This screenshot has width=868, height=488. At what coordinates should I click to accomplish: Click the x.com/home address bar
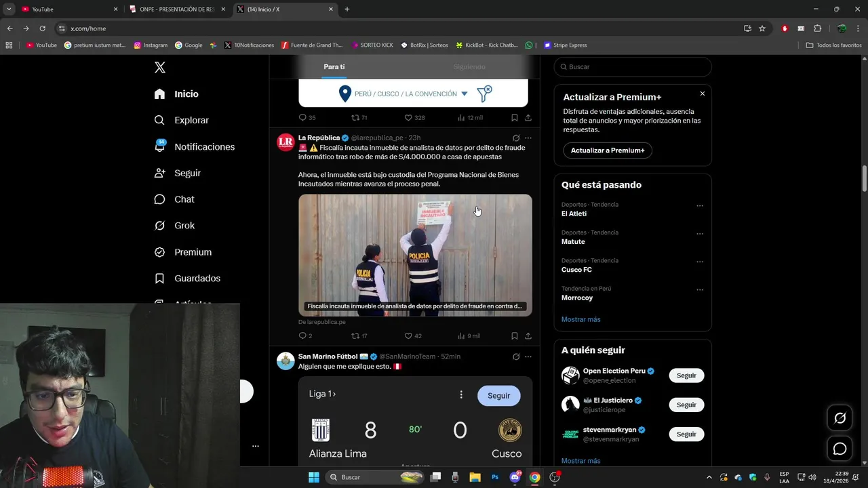click(400, 28)
